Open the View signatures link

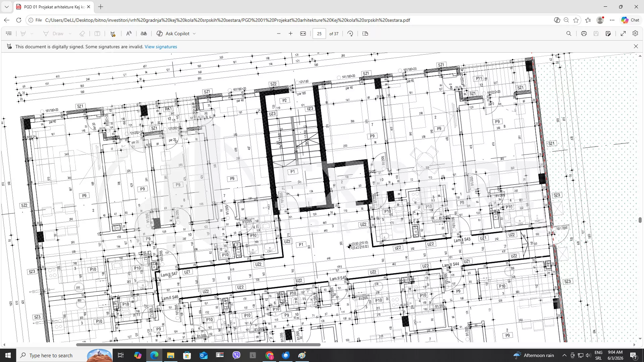click(x=161, y=47)
